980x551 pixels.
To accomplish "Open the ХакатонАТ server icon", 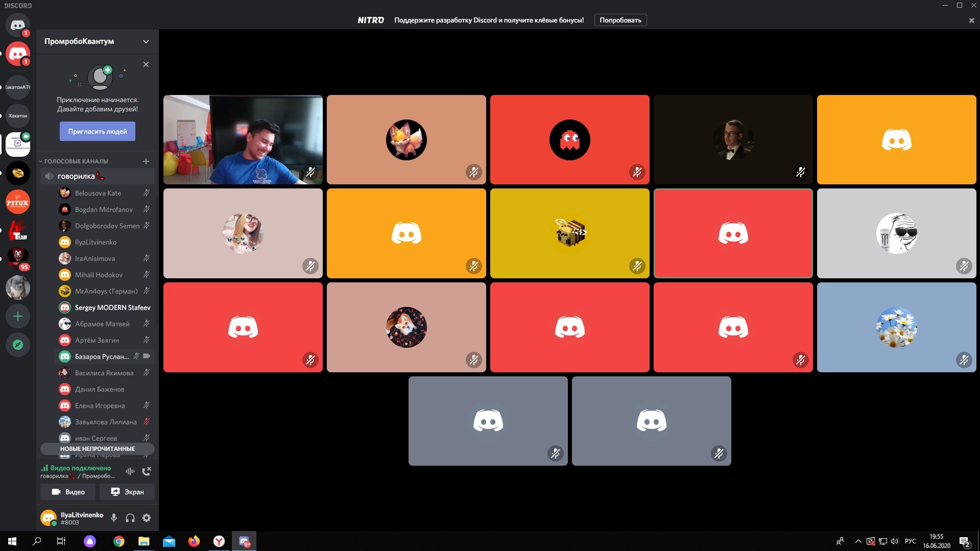I will (x=18, y=87).
